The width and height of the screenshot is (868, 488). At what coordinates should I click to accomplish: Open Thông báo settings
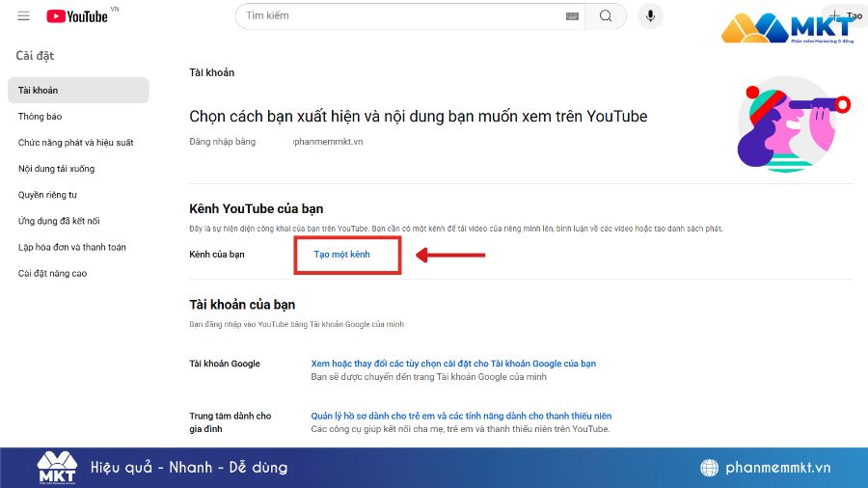[40, 117]
